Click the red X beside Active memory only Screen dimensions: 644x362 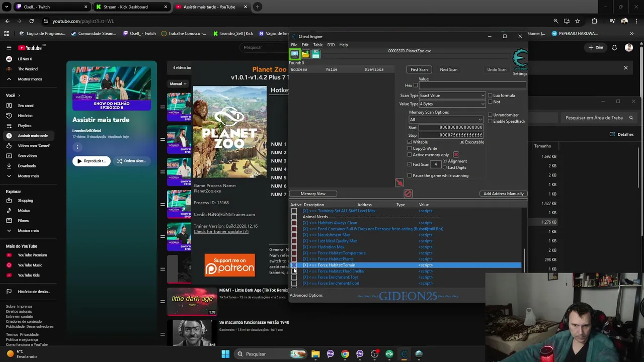[x=456, y=155]
